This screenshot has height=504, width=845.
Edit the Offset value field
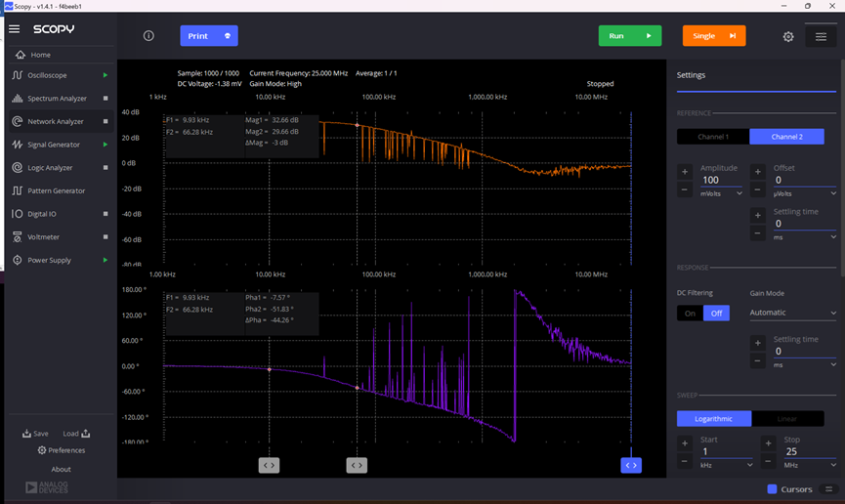click(x=804, y=180)
